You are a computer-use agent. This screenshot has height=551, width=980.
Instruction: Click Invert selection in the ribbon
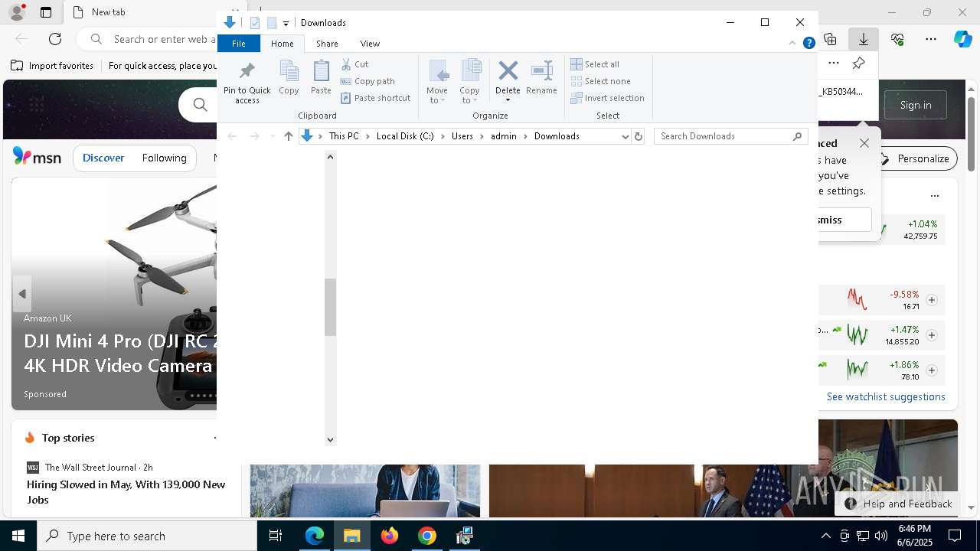pyautogui.click(x=608, y=98)
